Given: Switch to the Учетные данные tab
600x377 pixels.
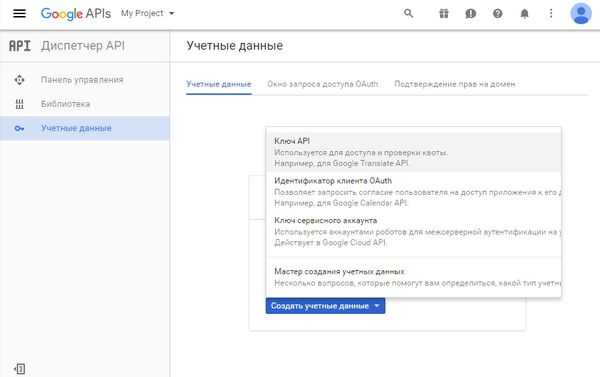Looking at the screenshot, I should point(219,84).
